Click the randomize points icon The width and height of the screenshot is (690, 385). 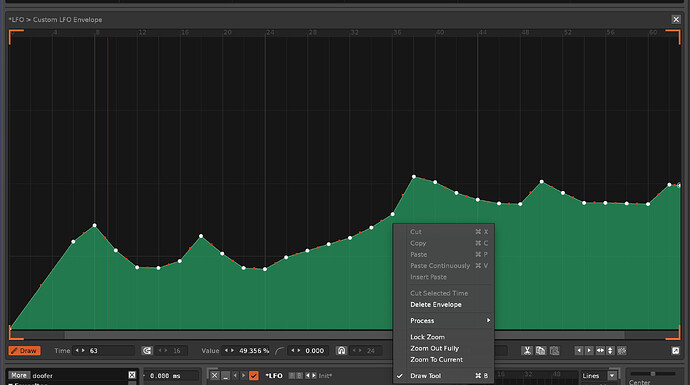pos(621,351)
